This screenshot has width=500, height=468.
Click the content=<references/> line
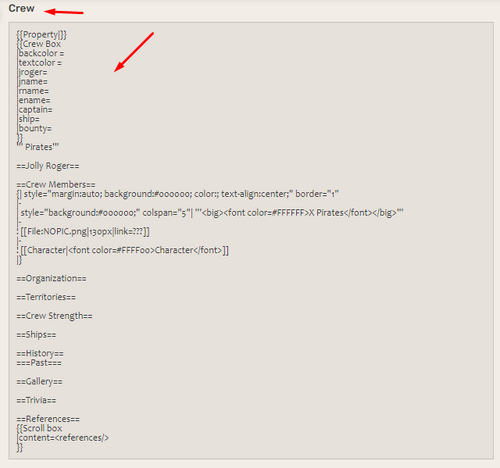63,438
